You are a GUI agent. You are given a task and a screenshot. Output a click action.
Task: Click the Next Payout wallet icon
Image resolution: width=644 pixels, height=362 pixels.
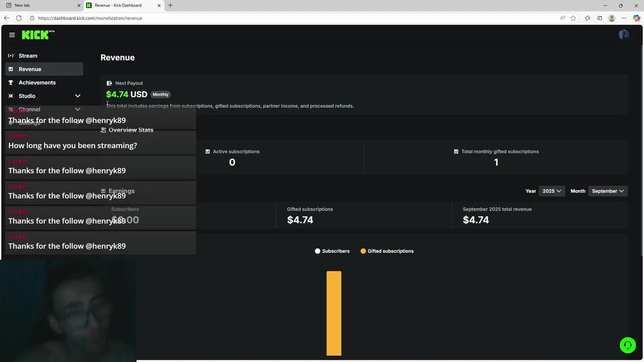coord(109,83)
